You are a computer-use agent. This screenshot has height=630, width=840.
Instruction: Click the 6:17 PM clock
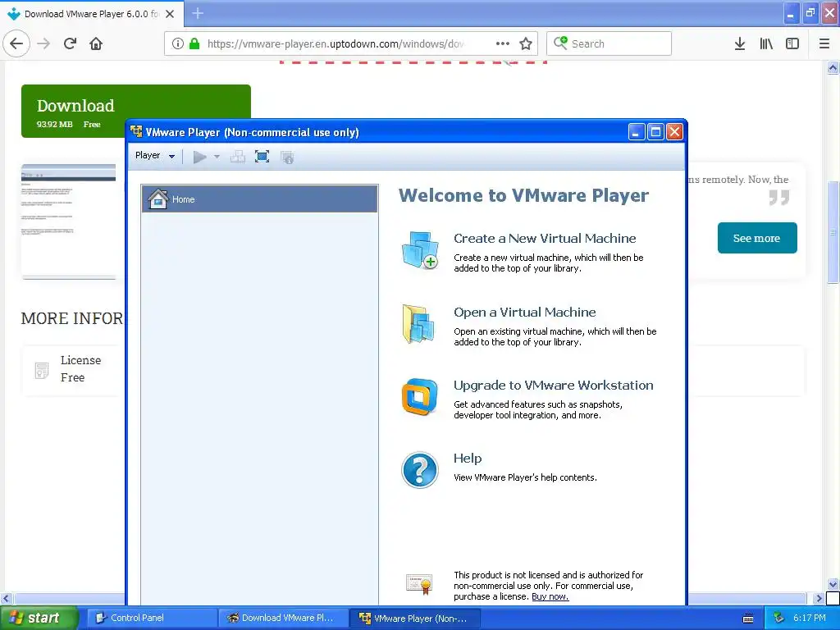810,618
